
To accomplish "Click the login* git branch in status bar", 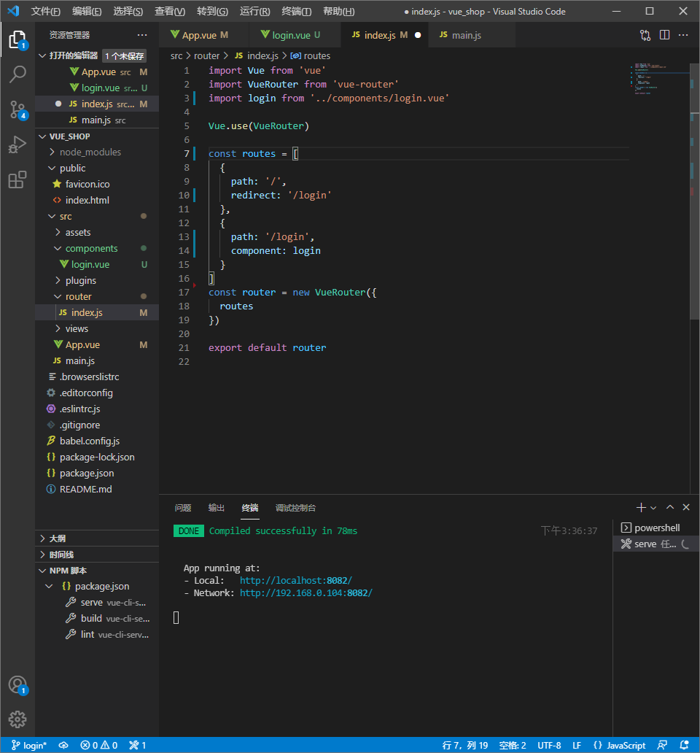I will (30, 745).
